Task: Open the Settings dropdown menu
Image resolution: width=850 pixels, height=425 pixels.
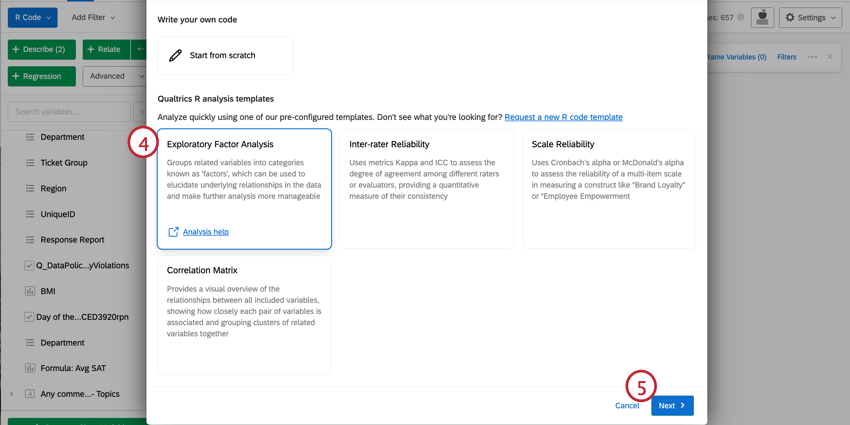Action: pos(810,17)
